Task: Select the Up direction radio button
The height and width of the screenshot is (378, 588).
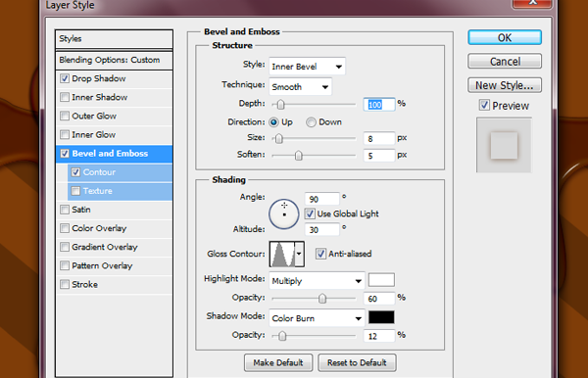Action: tap(273, 122)
